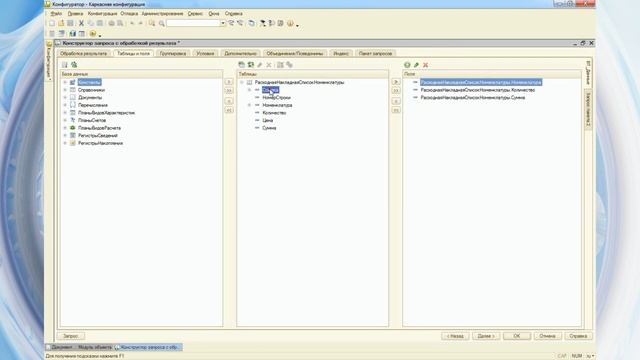Select the field ending in .Сумма in Поля
Screen dimensions: 640x360
coord(473,98)
